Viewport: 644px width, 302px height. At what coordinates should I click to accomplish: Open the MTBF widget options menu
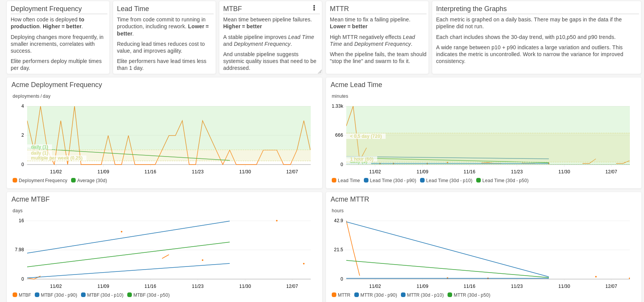coord(314,8)
